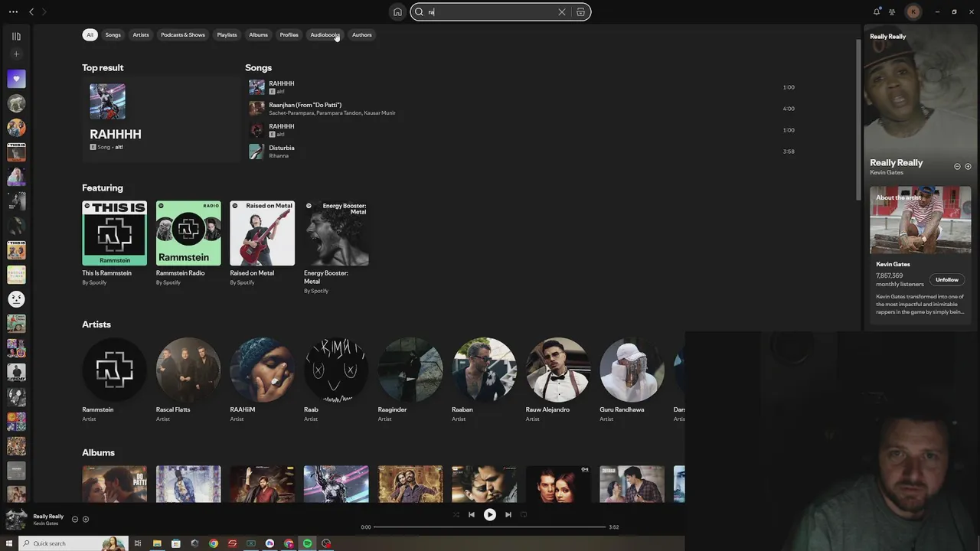The image size is (980, 551).
Task: Filter results by Albums
Action: point(258,34)
